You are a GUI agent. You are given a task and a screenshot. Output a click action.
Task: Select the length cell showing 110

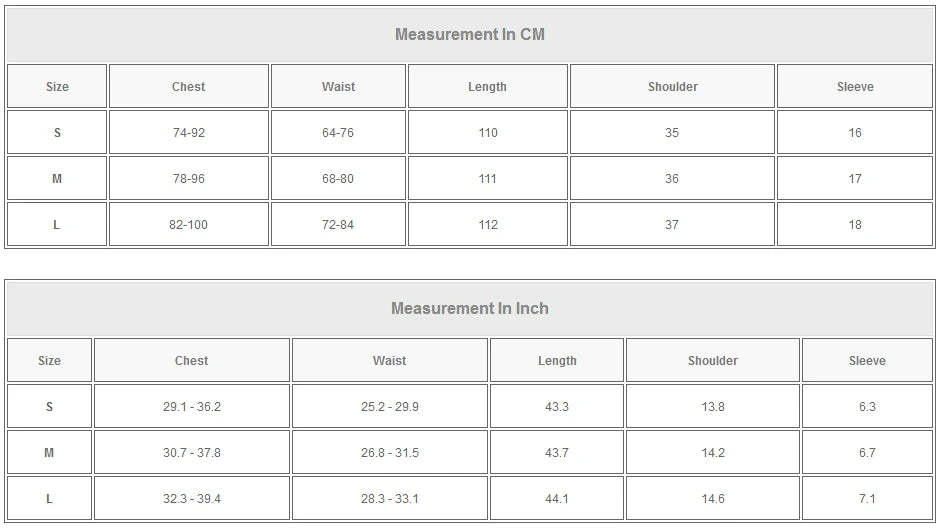pos(487,133)
